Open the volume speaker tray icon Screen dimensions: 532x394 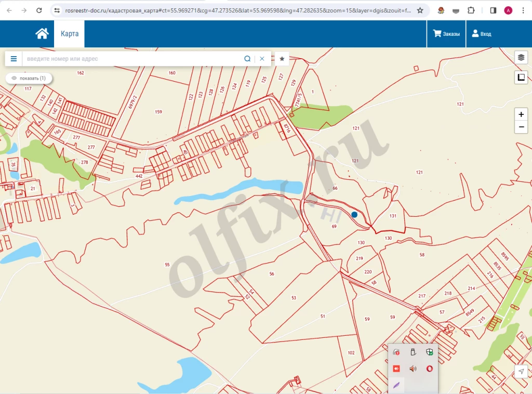413,369
